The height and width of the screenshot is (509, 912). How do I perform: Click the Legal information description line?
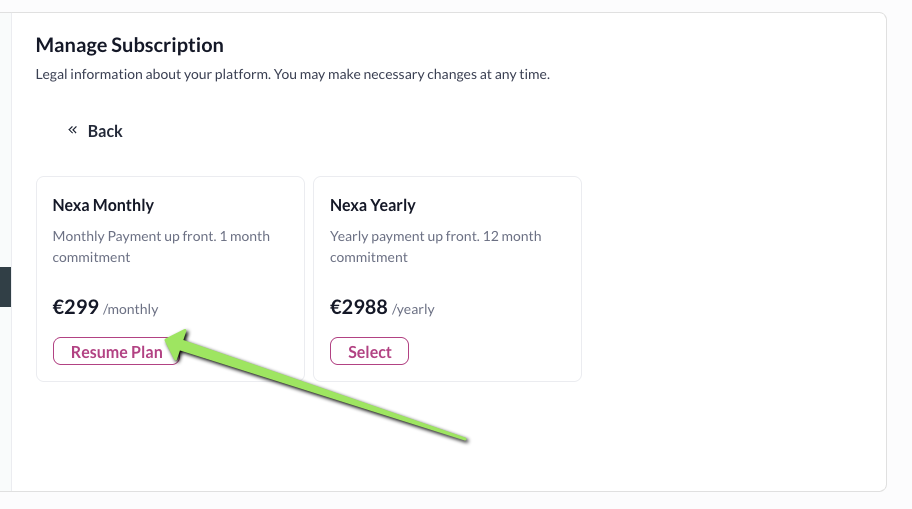click(x=292, y=74)
